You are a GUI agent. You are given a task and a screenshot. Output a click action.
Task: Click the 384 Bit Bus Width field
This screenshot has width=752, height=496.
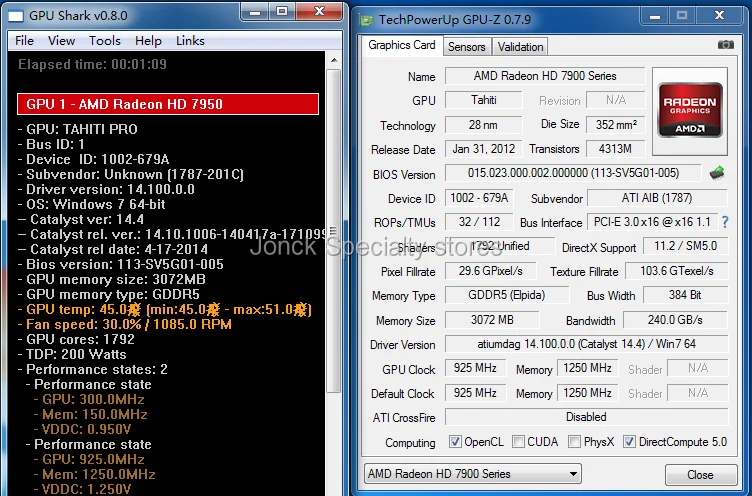point(685,295)
